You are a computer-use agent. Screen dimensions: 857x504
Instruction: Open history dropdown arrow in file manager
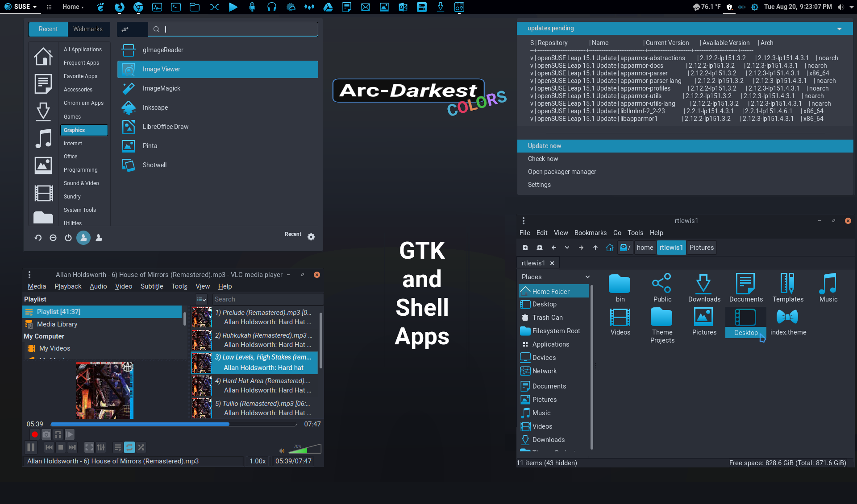point(567,248)
